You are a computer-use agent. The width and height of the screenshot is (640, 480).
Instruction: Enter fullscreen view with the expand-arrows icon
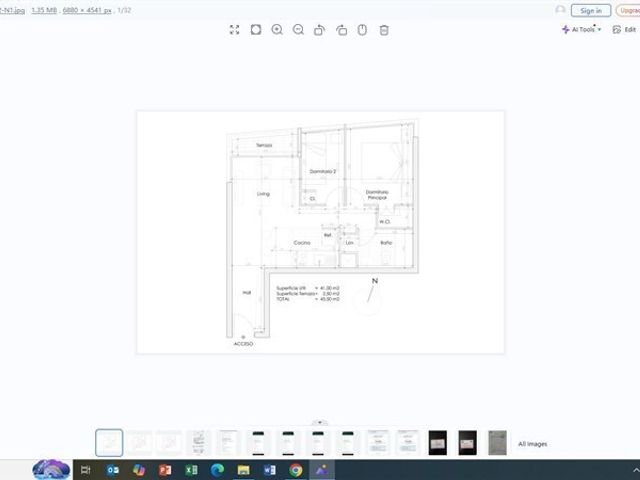(x=234, y=30)
